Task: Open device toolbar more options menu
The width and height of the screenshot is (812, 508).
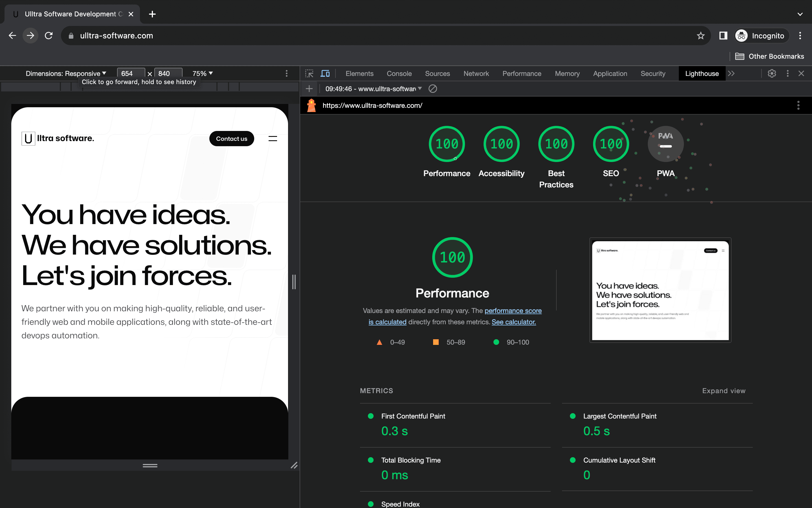Action: (x=286, y=74)
